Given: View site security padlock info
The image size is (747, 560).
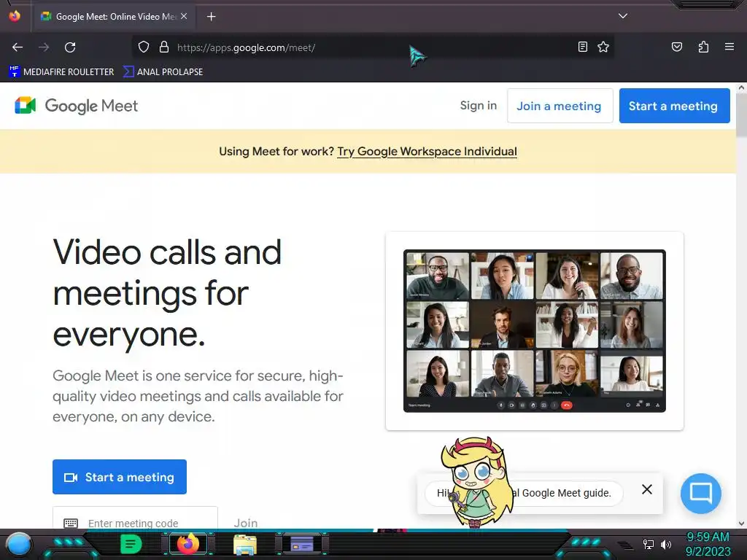Looking at the screenshot, I should click(164, 47).
